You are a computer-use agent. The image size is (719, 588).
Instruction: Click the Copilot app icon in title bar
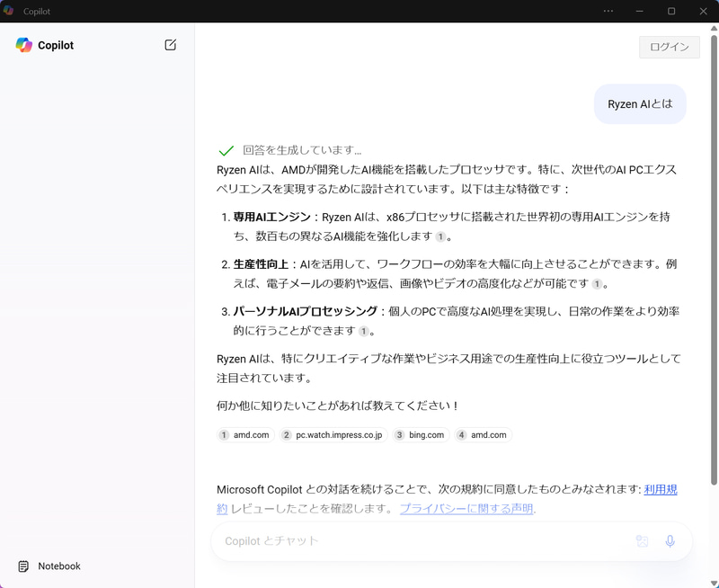12,11
